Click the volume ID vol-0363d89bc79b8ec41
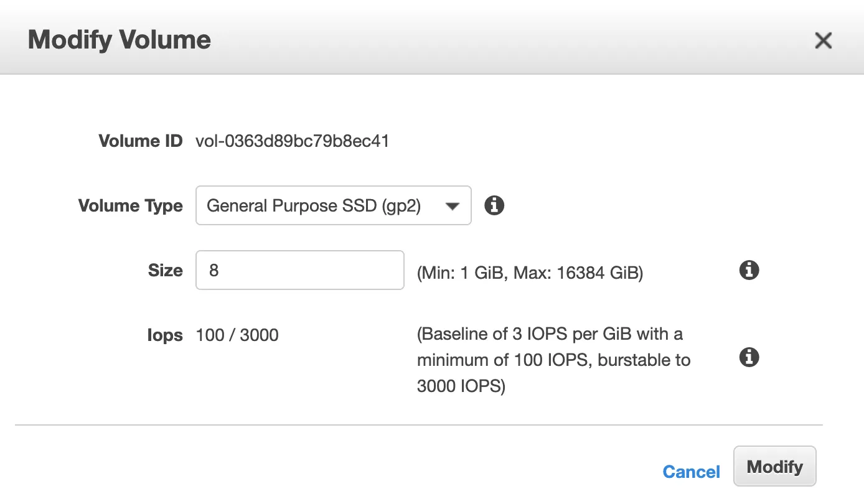 pos(293,141)
